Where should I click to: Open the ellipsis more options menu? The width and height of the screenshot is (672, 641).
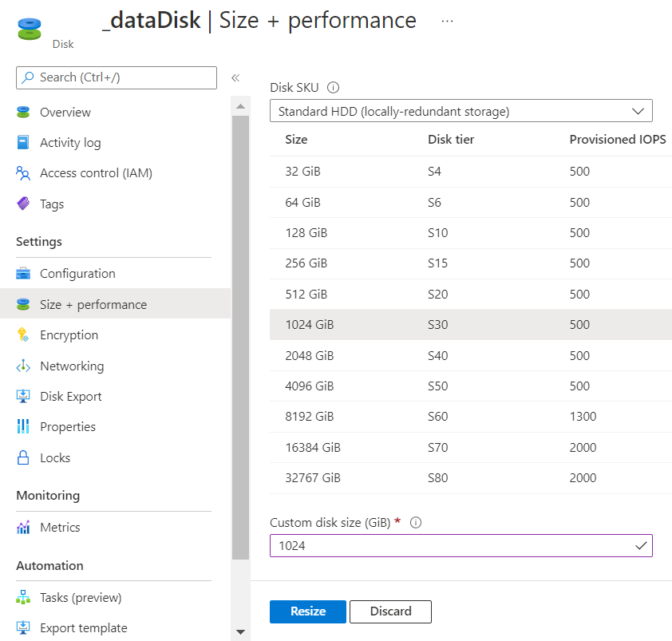coord(447,21)
